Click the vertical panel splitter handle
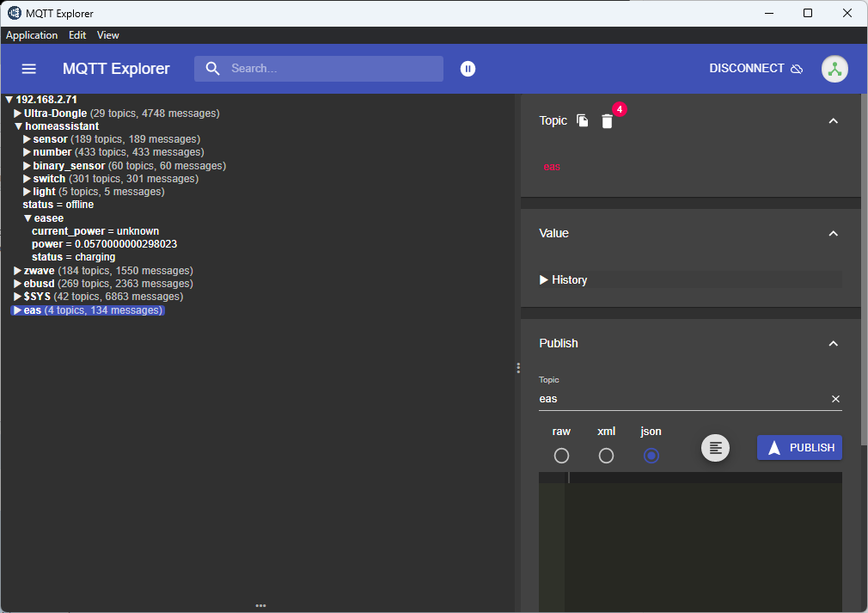 (x=518, y=368)
